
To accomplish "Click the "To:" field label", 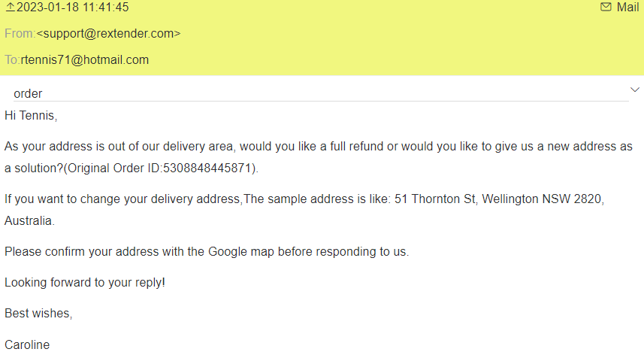I will (12, 60).
